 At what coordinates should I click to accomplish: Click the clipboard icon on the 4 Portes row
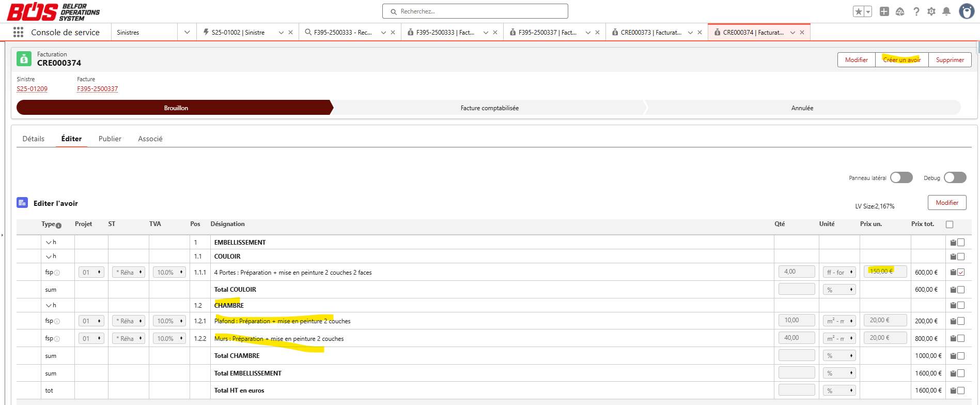[953, 272]
